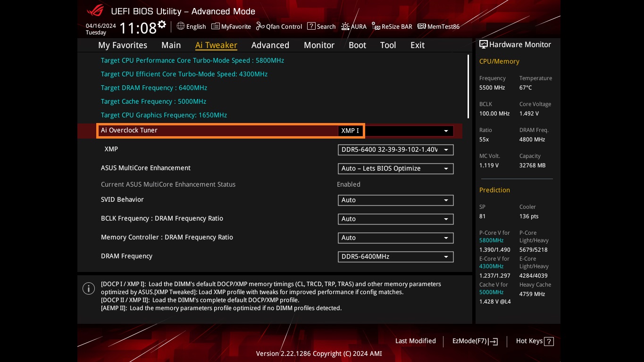Click Target CPU Performance Core Turbo-Mode Speed text
The image size is (644, 362).
pyautogui.click(x=192, y=60)
